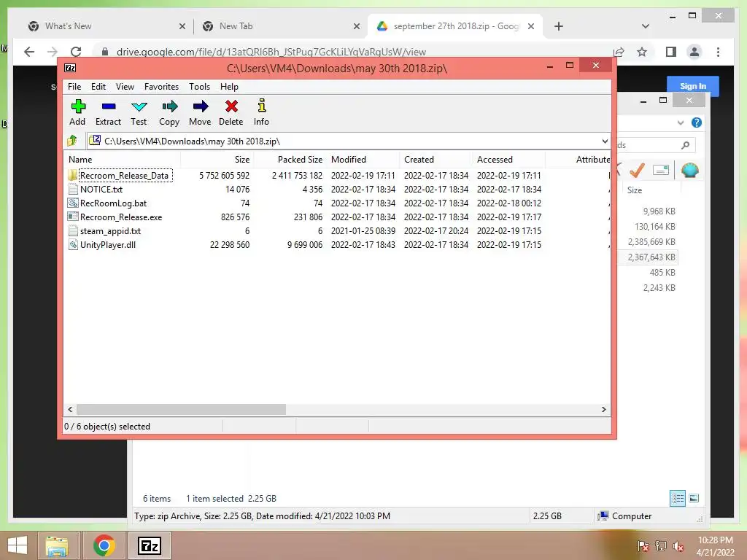Switch Explorer to large icons view
The image size is (747, 560).
[x=694, y=498]
